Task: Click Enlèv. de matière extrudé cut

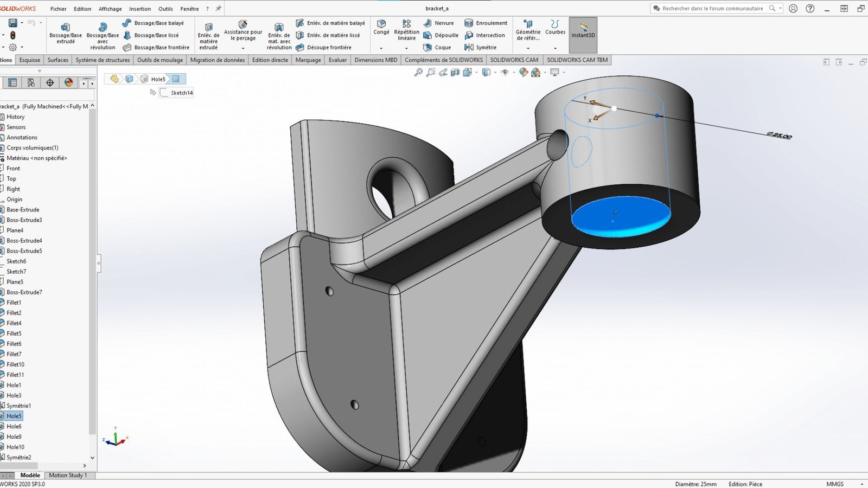Action: (208, 36)
